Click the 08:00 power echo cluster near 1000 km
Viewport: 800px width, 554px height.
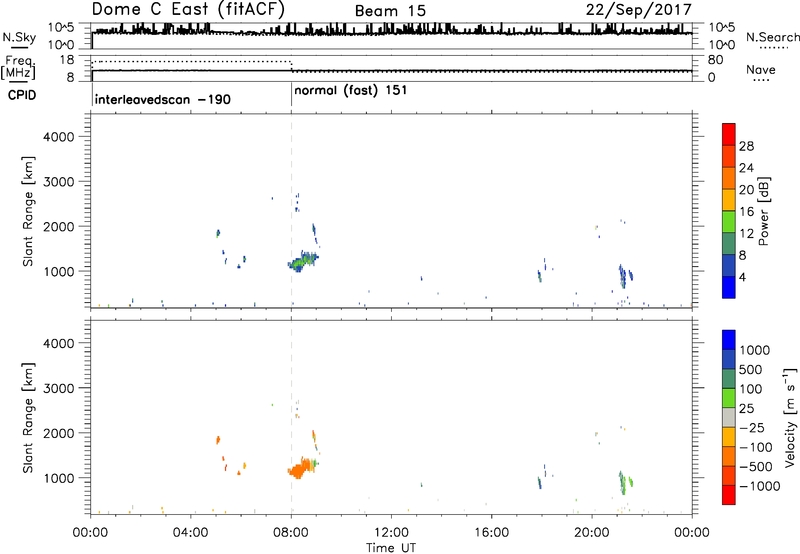(x=303, y=262)
